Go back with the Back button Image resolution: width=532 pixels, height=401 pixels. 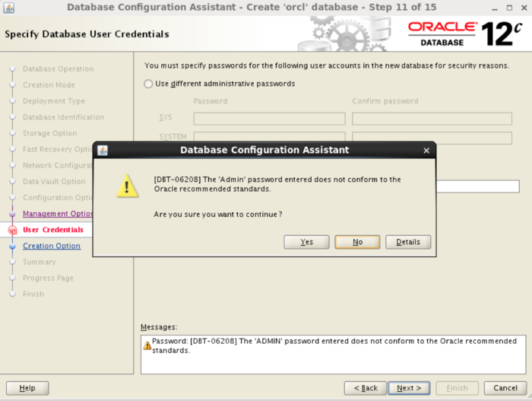tap(366, 388)
